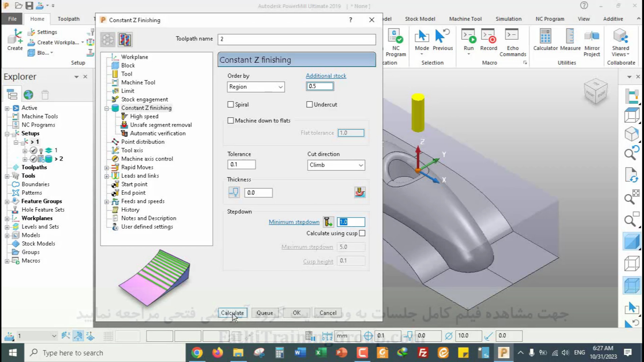Screen dimensions: 644x362
Task: Click the component thickness icon at right of Thickness
Action: click(x=360, y=192)
